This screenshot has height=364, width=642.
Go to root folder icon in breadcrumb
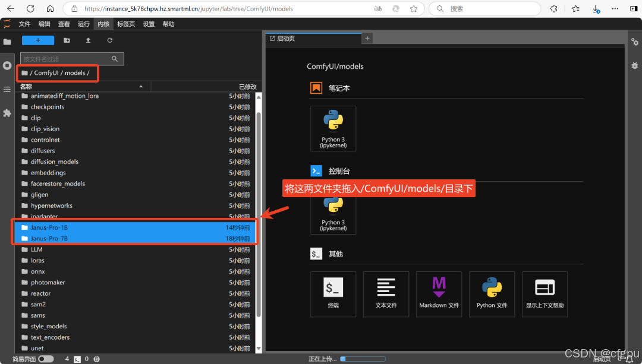[x=24, y=73]
